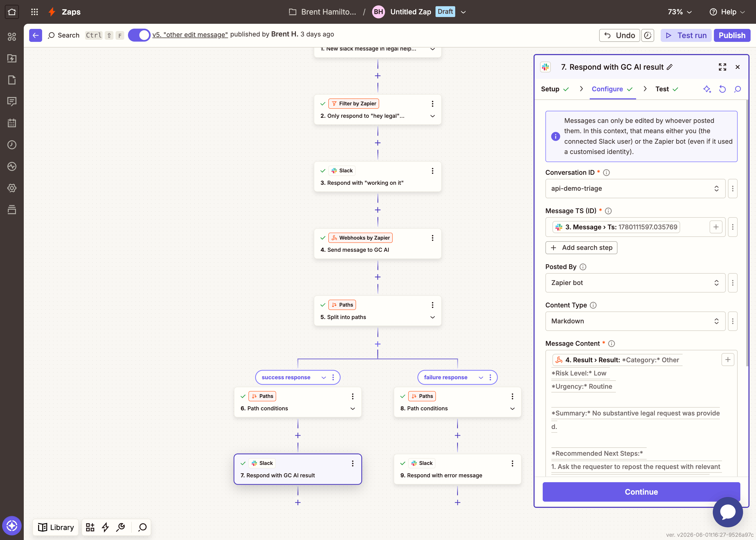Image resolution: width=756 pixels, height=540 pixels.
Task: Expand step 5 Split into paths chevron
Action: pos(433,317)
